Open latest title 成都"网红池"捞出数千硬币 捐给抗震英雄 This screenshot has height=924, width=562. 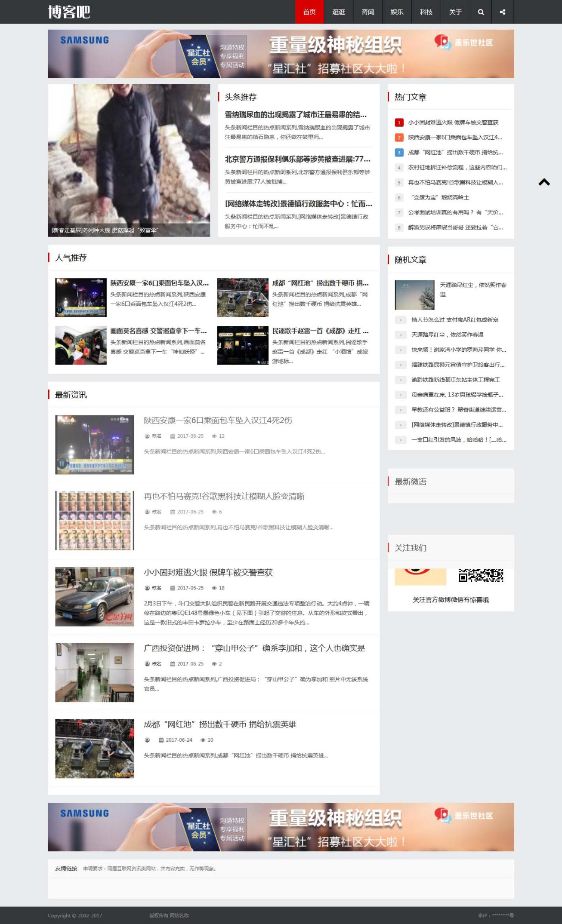pyautogui.click(x=220, y=724)
